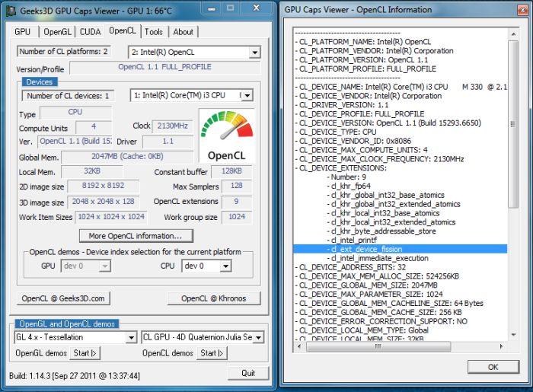
Task: Click More OpenCL information button
Action: point(136,236)
